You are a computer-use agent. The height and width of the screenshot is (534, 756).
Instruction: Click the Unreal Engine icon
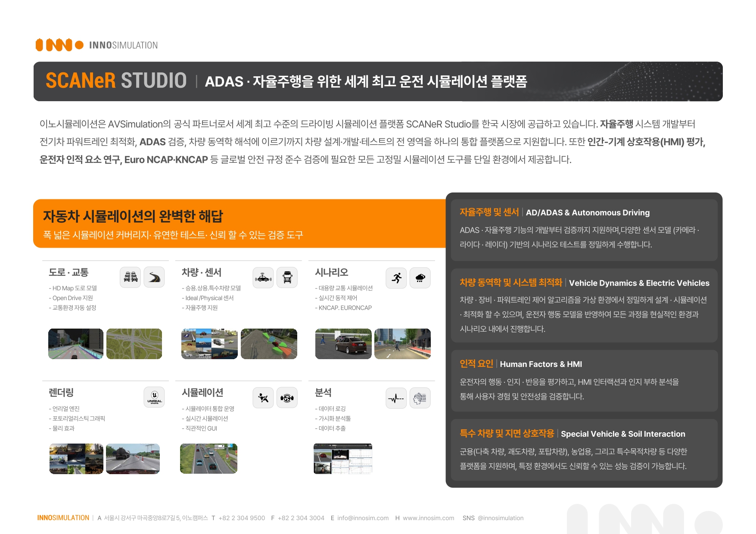click(x=154, y=397)
